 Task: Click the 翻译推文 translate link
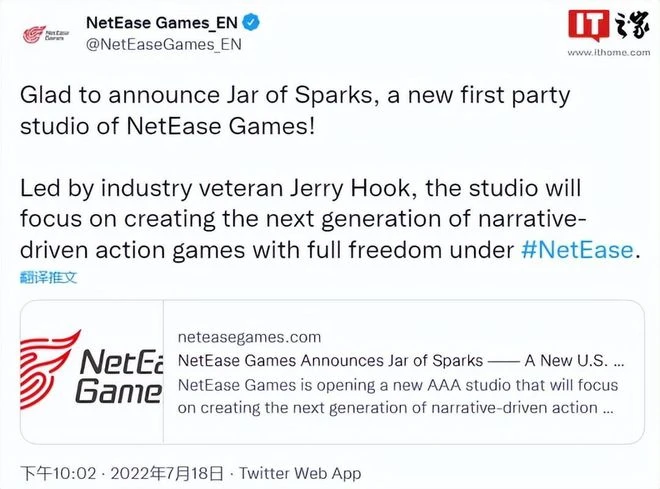[x=48, y=274]
